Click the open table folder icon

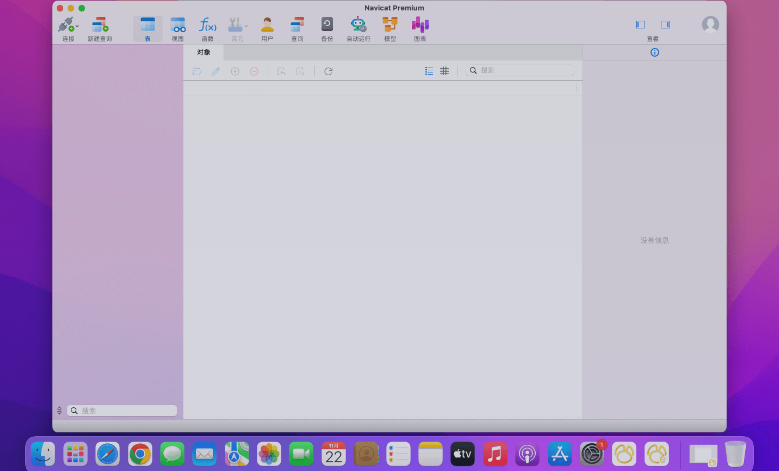pyautogui.click(x=197, y=71)
